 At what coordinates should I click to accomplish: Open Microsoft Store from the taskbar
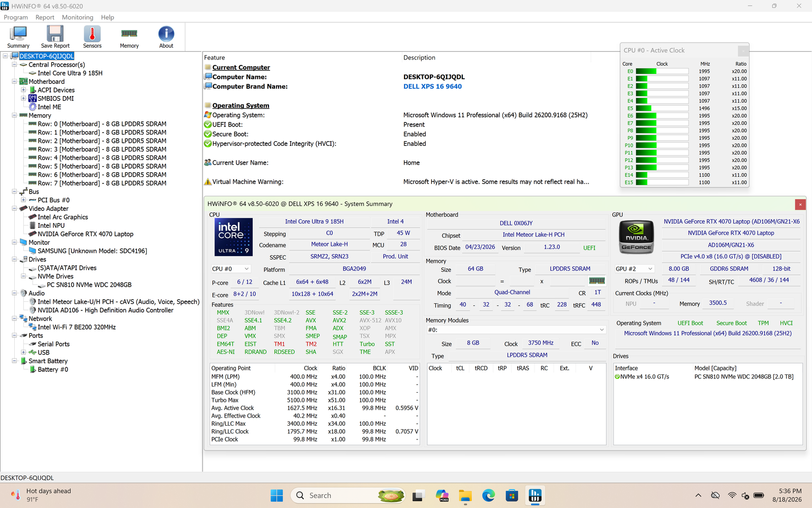tap(512, 495)
